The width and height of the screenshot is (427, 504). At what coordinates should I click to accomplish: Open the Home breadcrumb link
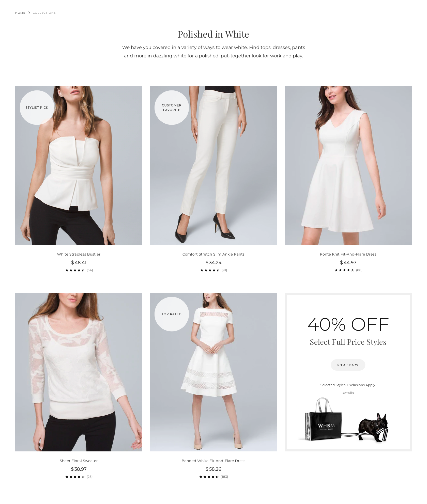[x=20, y=13]
